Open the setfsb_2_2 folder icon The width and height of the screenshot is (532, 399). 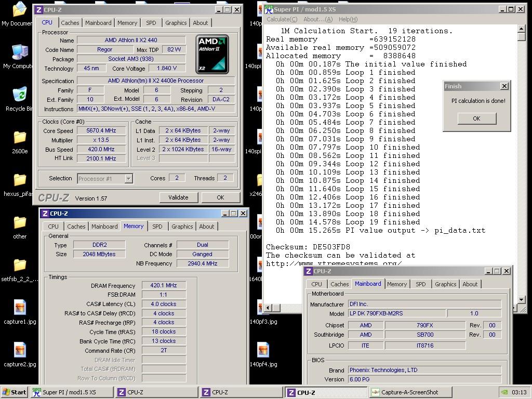tap(20, 265)
